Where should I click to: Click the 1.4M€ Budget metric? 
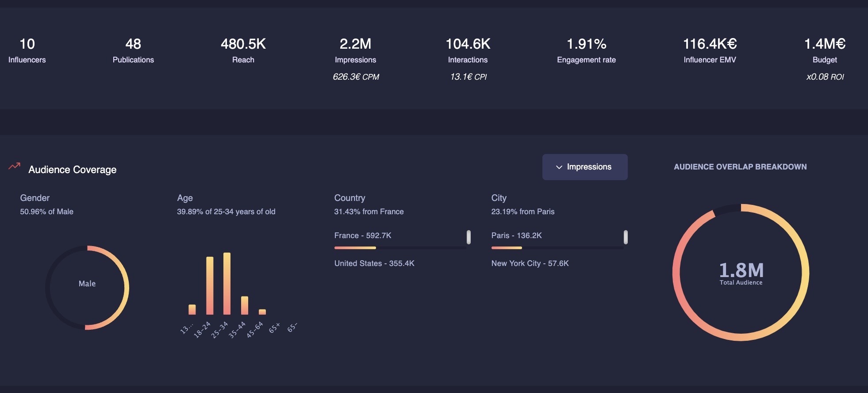825,50
